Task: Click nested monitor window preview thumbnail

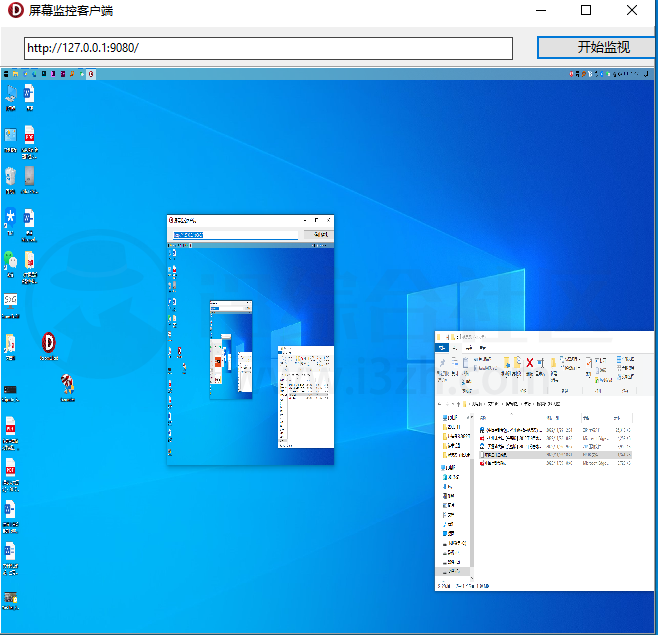Action: click(x=251, y=340)
